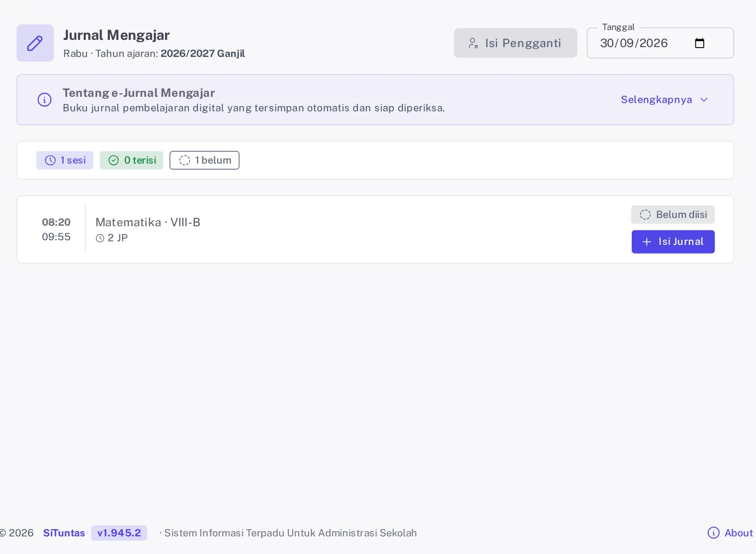
Task: Click the Matematika · VIII-B session title
Action: pyautogui.click(x=148, y=222)
